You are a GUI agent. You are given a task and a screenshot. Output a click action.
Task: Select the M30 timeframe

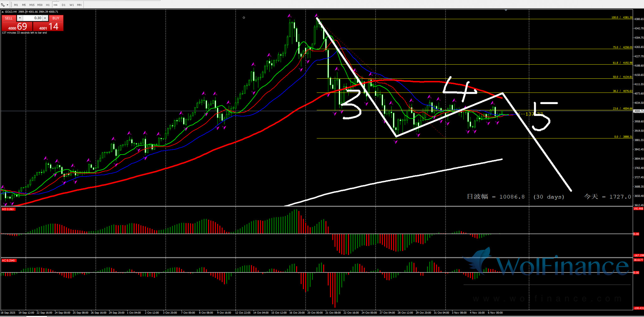(x=40, y=5)
